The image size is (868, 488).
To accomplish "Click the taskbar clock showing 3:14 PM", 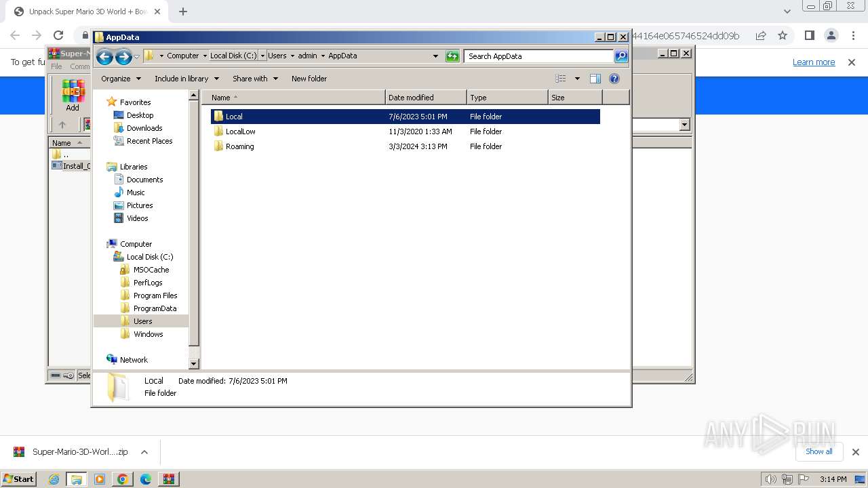I will pyautogui.click(x=833, y=479).
